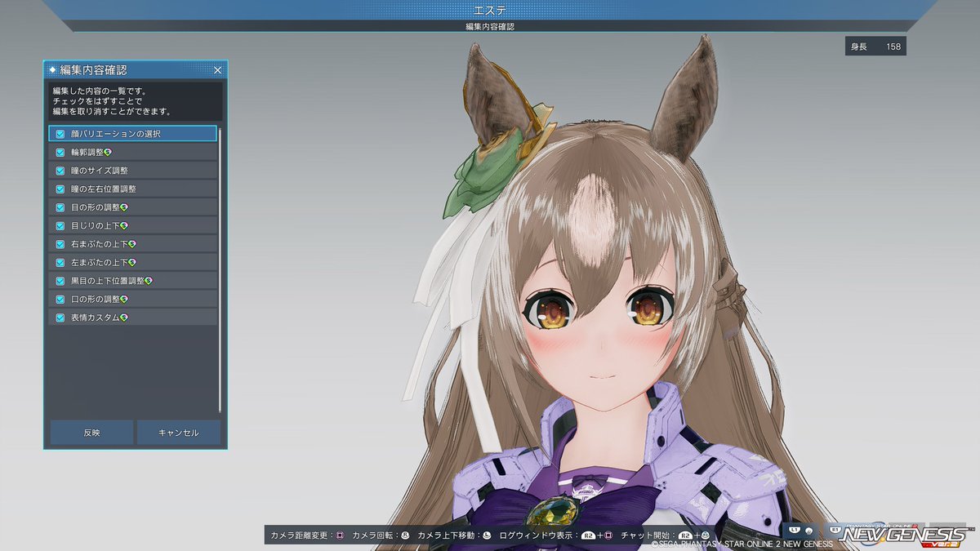The height and width of the screenshot is (551, 980).
Task: Click the stick icon next to カメラ上下移動
Action: (487, 535)
